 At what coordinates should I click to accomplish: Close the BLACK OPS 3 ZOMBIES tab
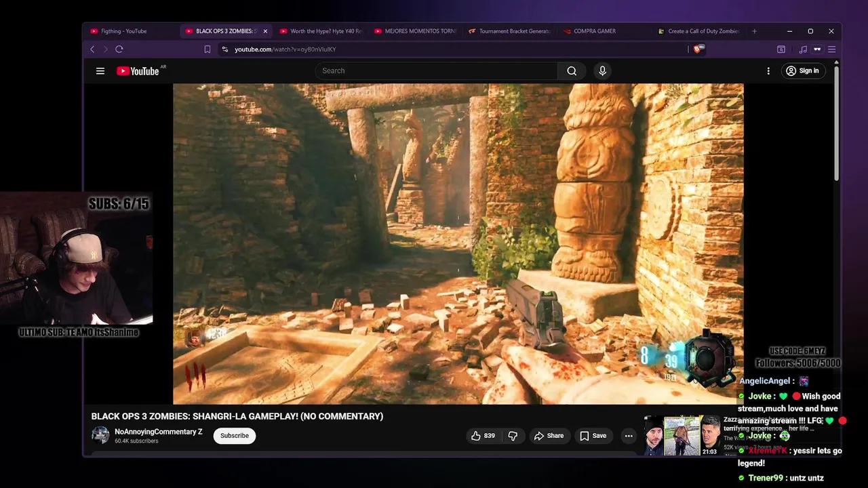[x=265, y=31]
